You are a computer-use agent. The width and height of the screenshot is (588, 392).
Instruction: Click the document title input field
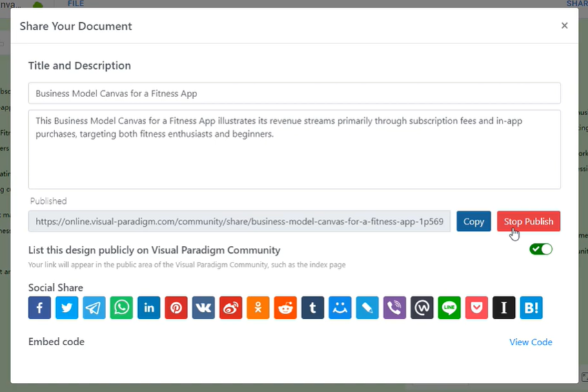[294, 93]
